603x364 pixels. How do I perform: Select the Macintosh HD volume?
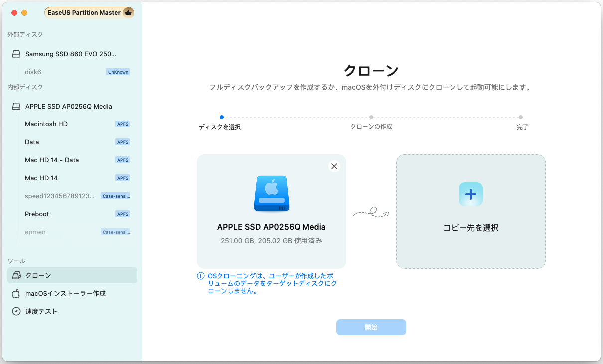pyautogui.click(x=46, y=124)
